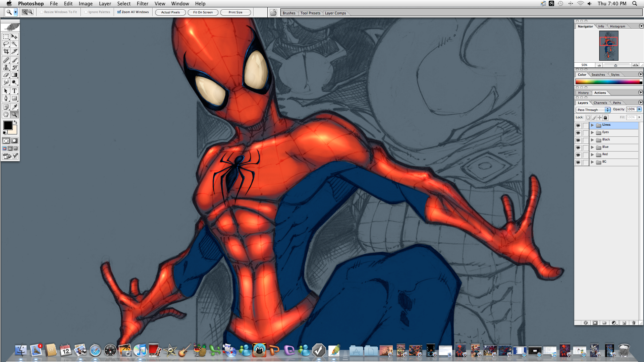Click the swap foreground/background colors arrow

[15, 122]
